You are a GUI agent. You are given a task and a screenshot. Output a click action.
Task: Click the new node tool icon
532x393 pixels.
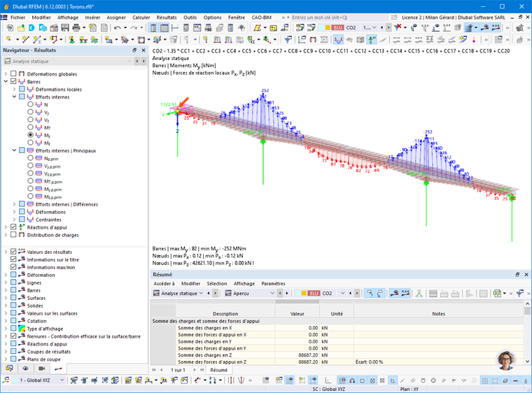click(x=8, y=40)
